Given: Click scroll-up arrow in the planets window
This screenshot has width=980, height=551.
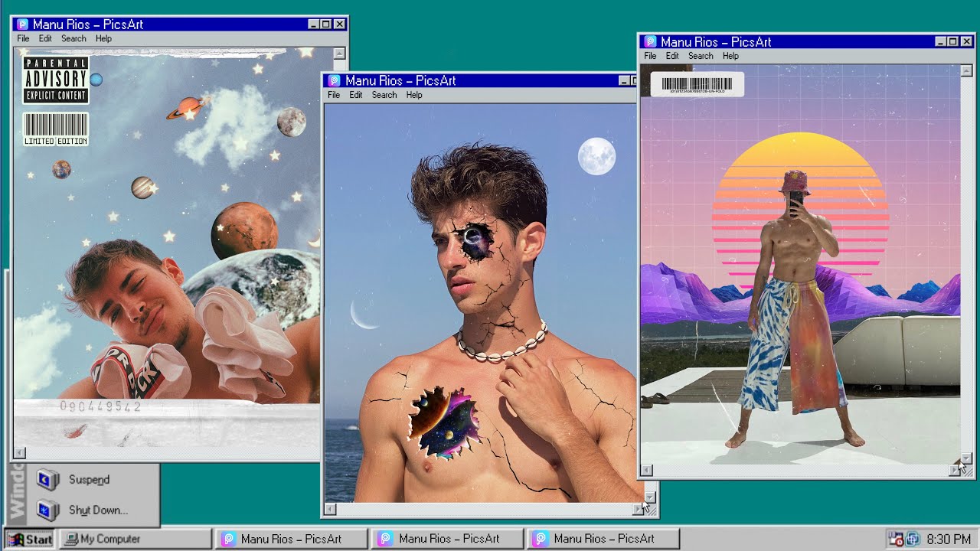Looking at the screenshot, I should 339,54.
